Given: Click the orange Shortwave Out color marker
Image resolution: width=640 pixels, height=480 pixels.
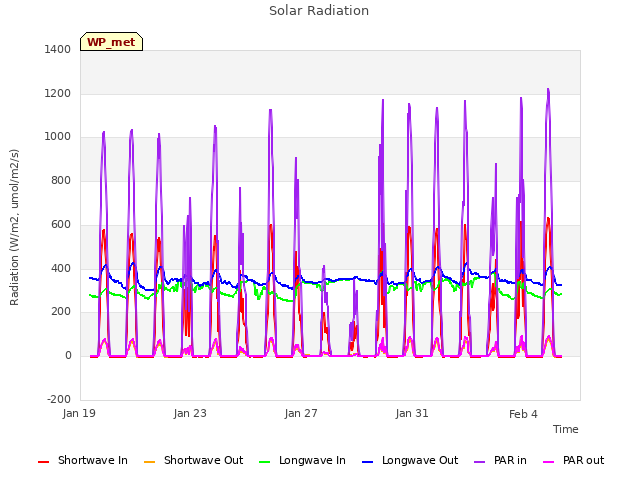Looking at the screenshot, I should click(149, 462).
